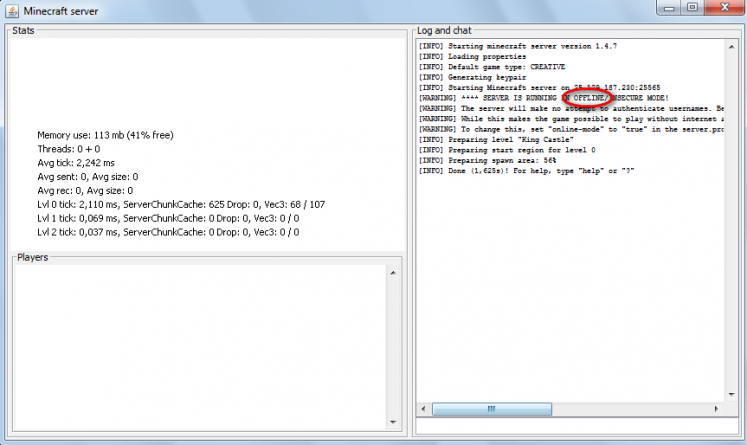The height and width of the screenshot is (445, 747).
Task: Click the "Log and chat" panel label
Action: point(444,30)
